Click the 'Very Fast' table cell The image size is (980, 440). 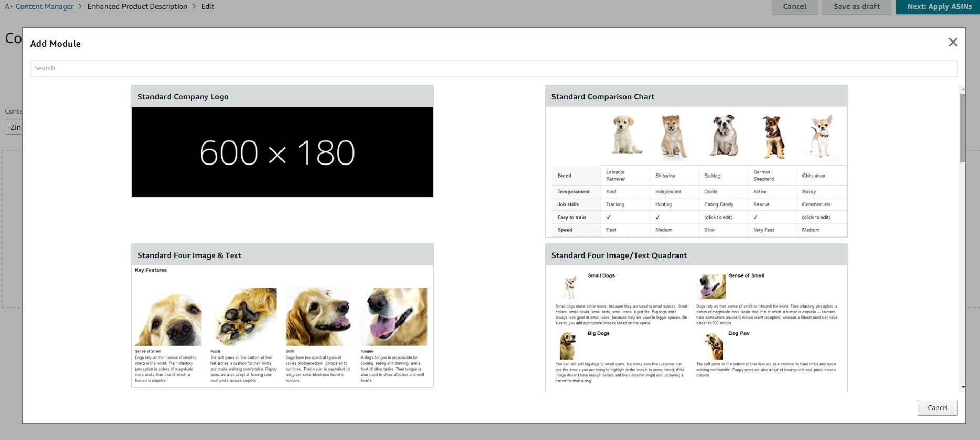[x=764, y=230]
